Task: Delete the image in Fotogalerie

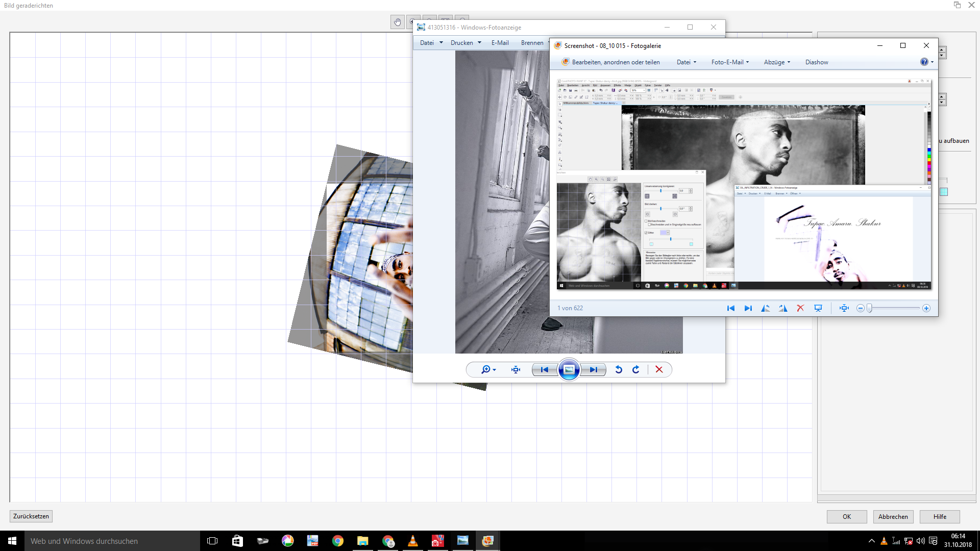Action: [800, 308]
